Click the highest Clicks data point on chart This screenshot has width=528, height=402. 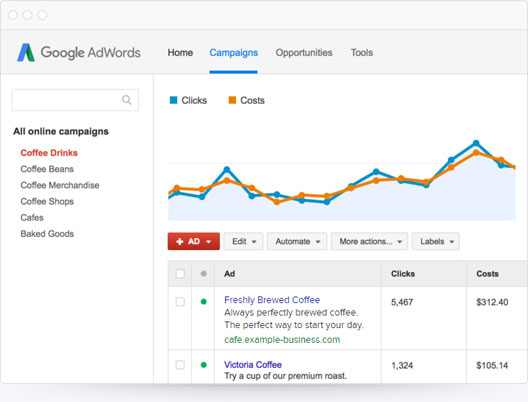(476, 143)
